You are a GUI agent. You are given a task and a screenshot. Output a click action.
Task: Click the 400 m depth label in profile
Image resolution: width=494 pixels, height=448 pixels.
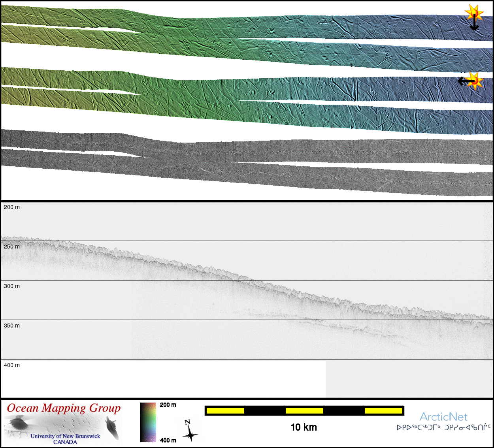click(12, 365)
